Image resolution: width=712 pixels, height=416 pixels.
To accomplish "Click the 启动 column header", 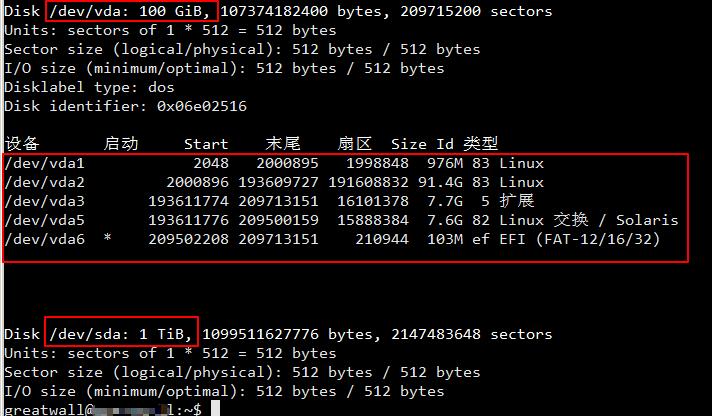I will (x=120, y=144).
